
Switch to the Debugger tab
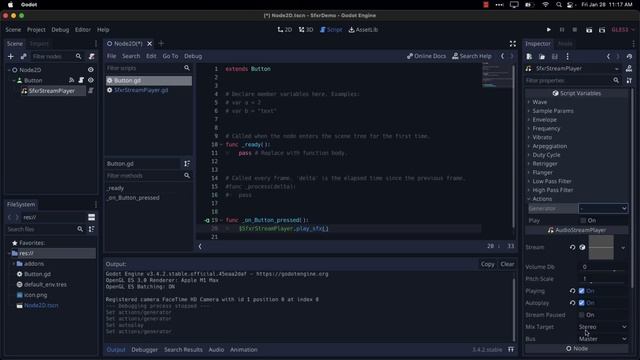point(144,350)
